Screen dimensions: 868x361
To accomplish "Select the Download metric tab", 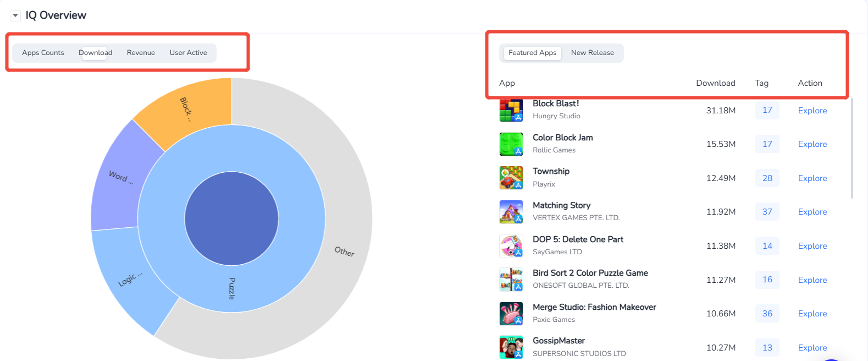I will pyautogui.click(x=95, y=53).
